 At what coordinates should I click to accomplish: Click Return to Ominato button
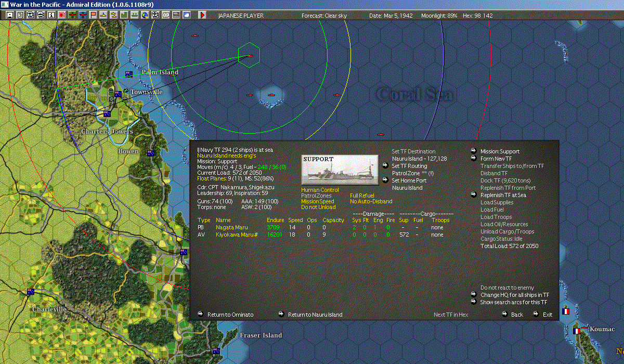pyautogui.click(x=230, y=315)
